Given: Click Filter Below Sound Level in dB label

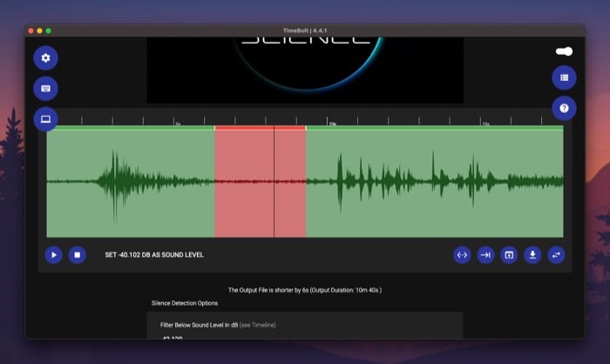Looking at the screenshot, I should pos(200,325).
